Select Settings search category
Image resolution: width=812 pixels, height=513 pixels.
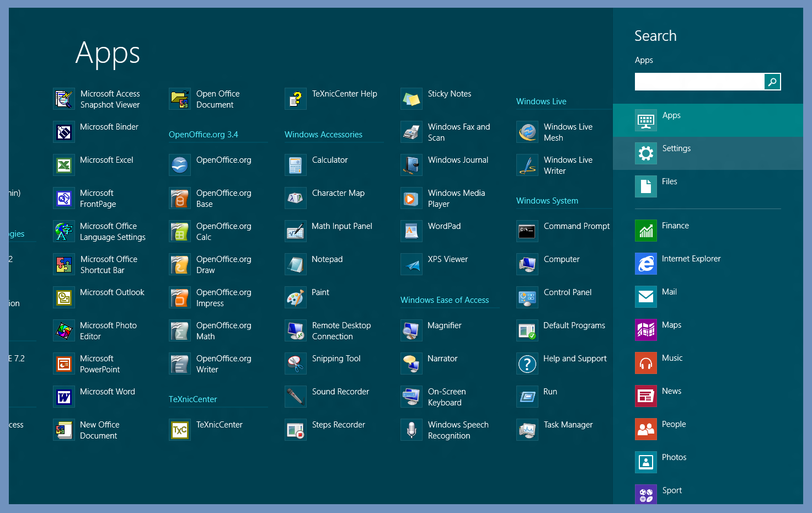(x=676, y=148)
